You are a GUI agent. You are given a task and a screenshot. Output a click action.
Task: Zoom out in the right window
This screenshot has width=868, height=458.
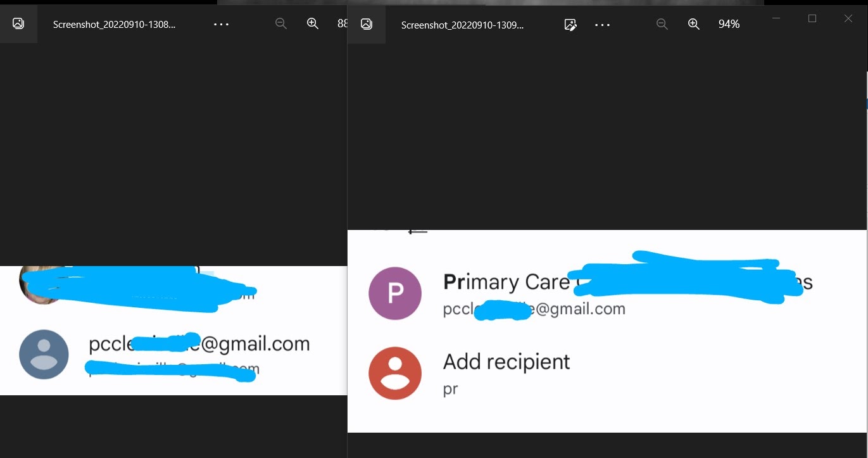click(x=662, y=24)
